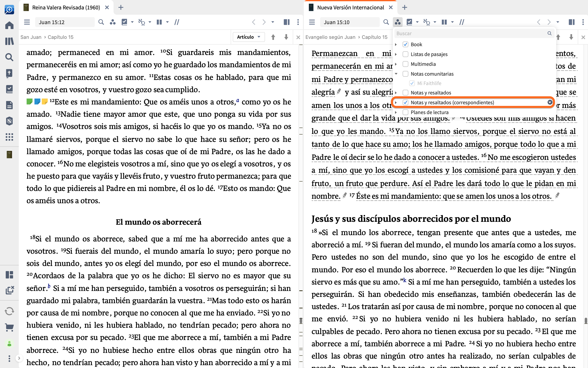Viewport: 588px width, 368px height.
Task: Open the Guides icon in sidebar
Action: coord(9,121)
